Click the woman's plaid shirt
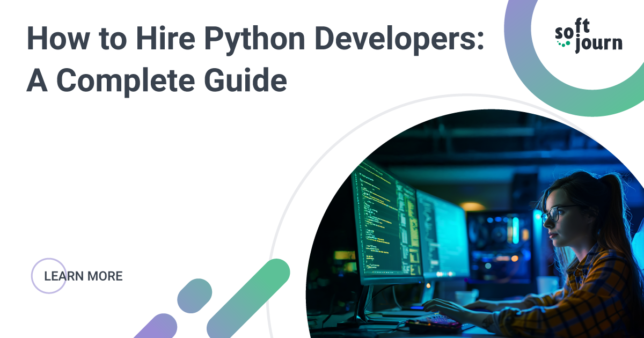The image size is (644, 338). (590, 295)
